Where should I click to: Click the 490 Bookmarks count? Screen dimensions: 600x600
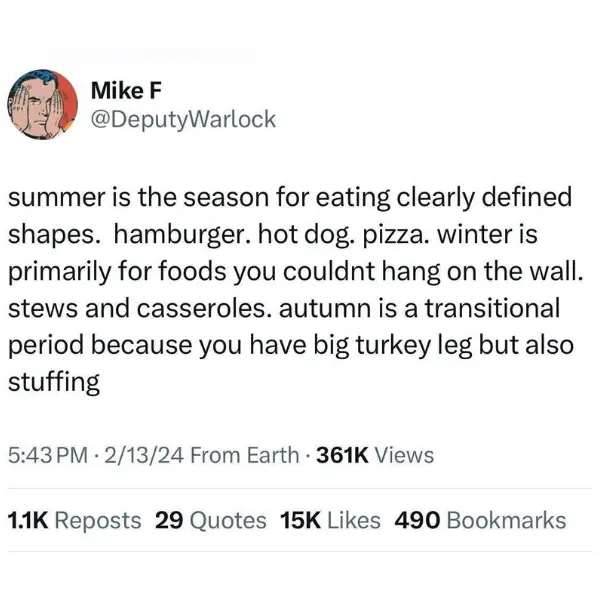pos(480,520)
